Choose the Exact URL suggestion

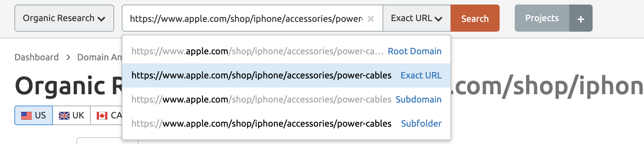pos(286,75)
